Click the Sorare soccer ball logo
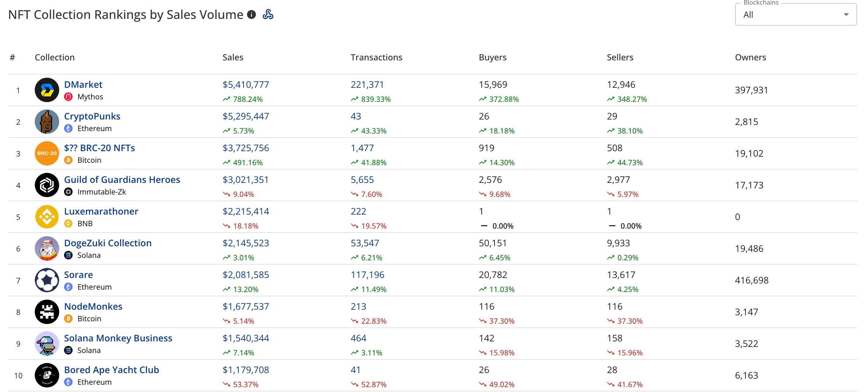This screenshot has height=392, width=868. (47, 280)
